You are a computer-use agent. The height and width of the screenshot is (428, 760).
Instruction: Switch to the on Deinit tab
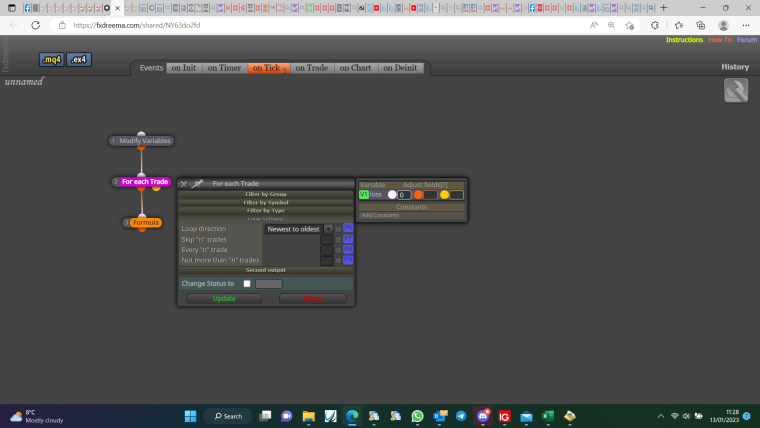(x=400, y=68)
